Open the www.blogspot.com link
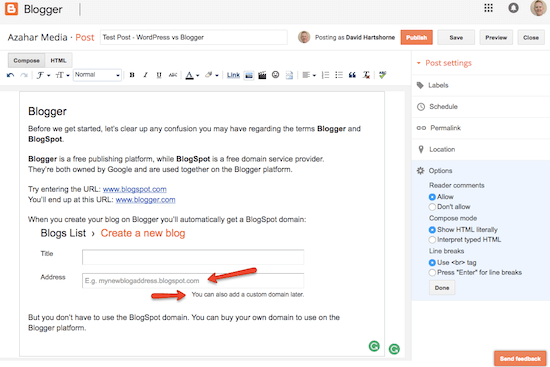The image size is (550, 367). tap(135, 189)
